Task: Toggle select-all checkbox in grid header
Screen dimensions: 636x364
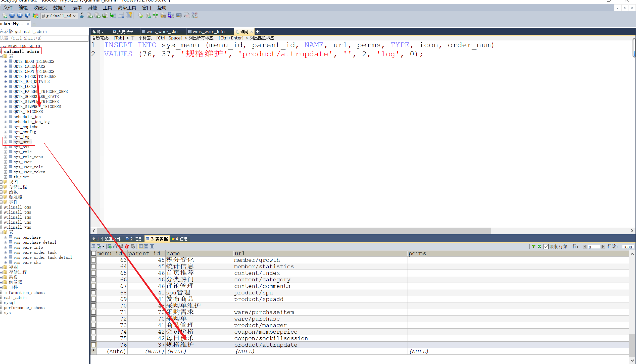Action: pos(93,253)
